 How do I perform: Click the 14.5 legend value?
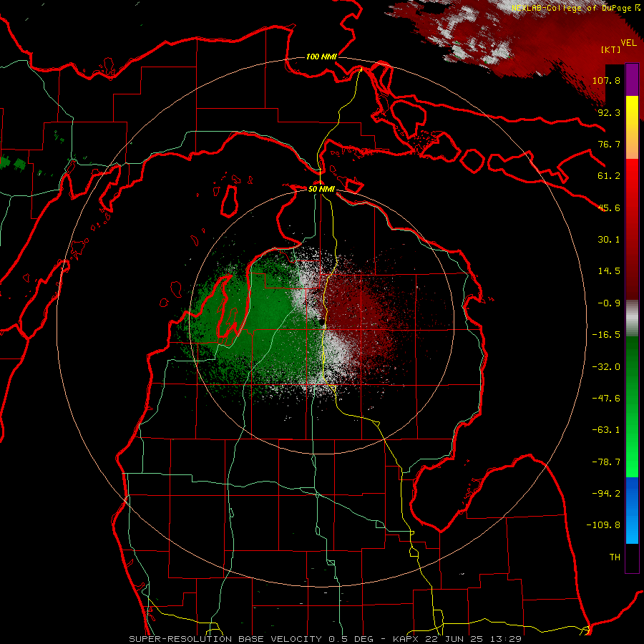tap(609, 271)
